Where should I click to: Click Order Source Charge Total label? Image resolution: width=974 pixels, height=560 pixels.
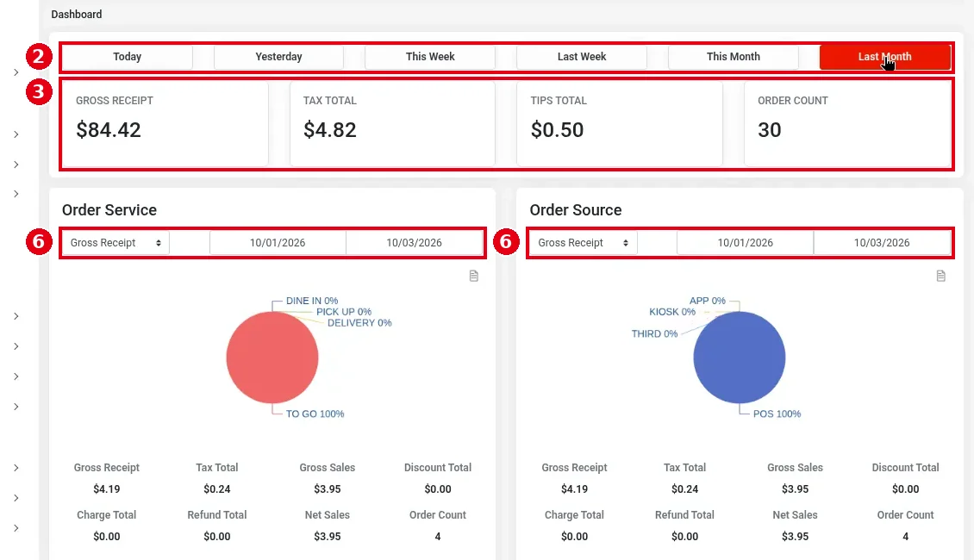point(575,514)
